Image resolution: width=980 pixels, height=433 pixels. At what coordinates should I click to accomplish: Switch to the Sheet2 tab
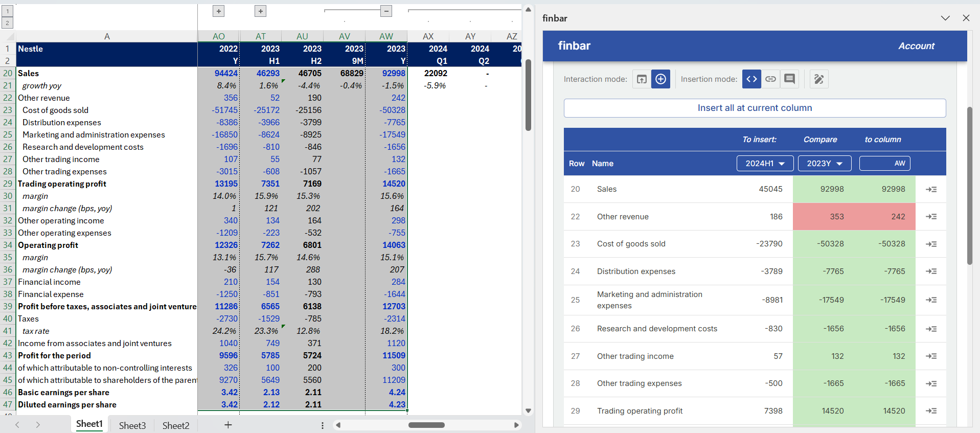pos(176,425)
